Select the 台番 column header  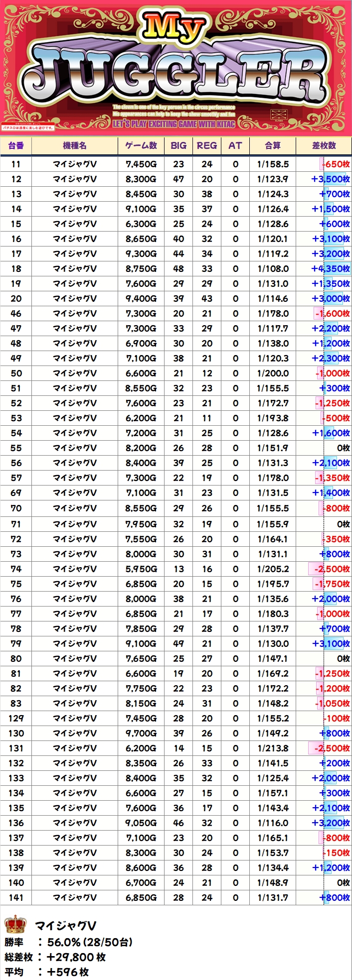tap(16, 145)
